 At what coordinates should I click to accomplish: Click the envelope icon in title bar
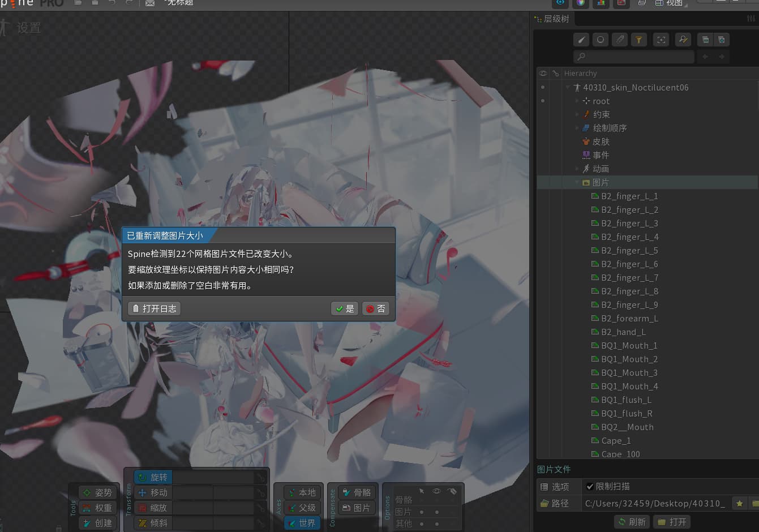tap(150, 3)
